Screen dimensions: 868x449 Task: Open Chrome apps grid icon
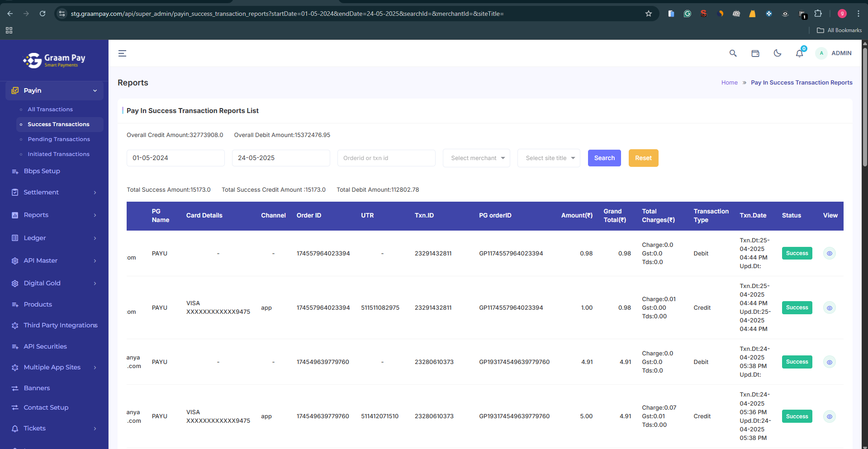coord(9,30)
